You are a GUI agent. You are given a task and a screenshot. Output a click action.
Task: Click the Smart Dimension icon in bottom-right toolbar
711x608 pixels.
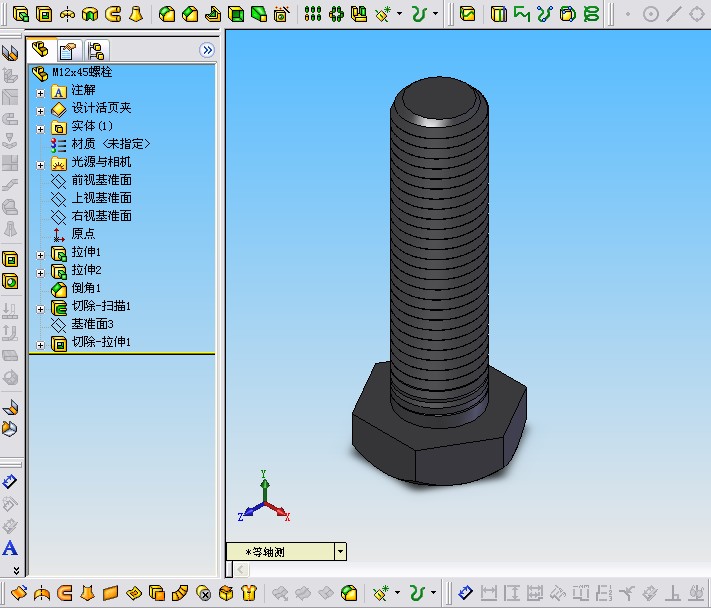[465, 592]
